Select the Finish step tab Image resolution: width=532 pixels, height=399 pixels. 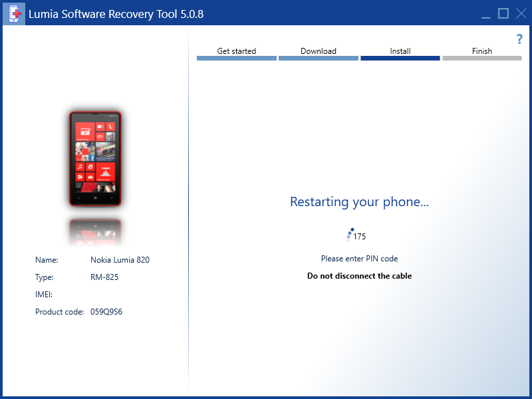tap(481, 53)
